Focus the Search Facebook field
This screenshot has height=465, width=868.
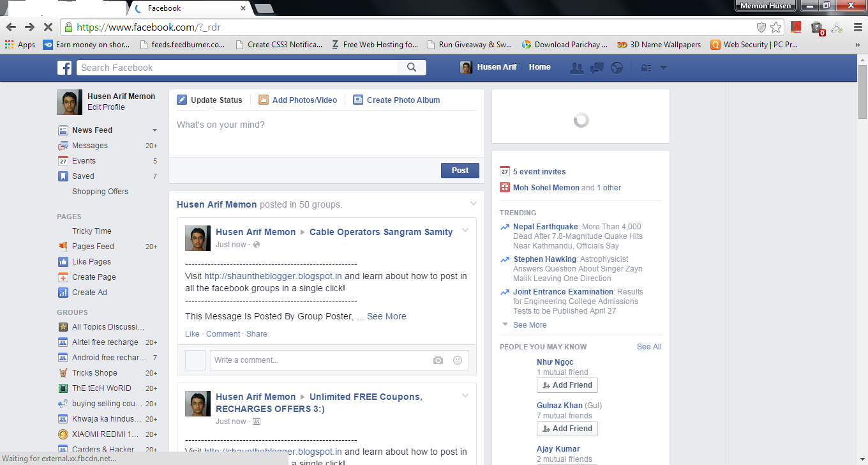point(237,68)
